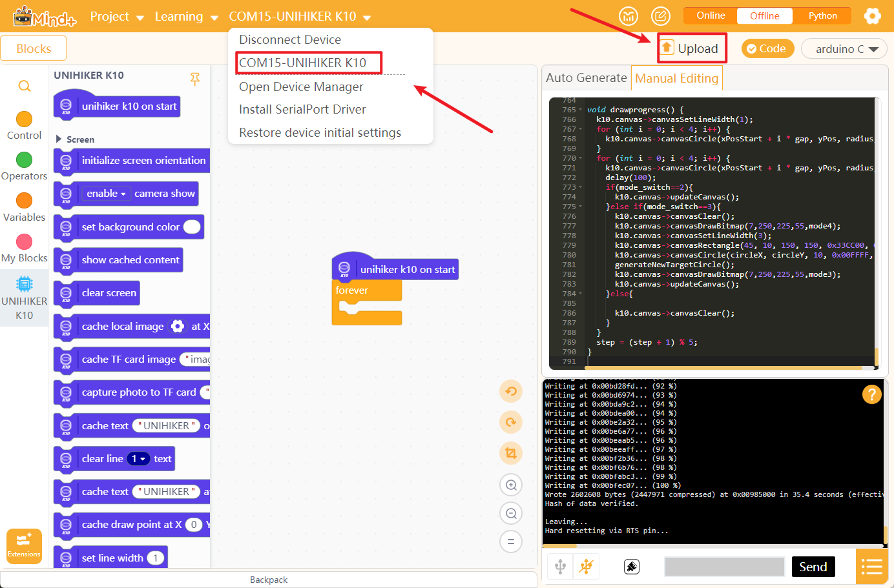Zoom out on the block workspace
Screen dimensions: 894x588
(x=511, y=513)
